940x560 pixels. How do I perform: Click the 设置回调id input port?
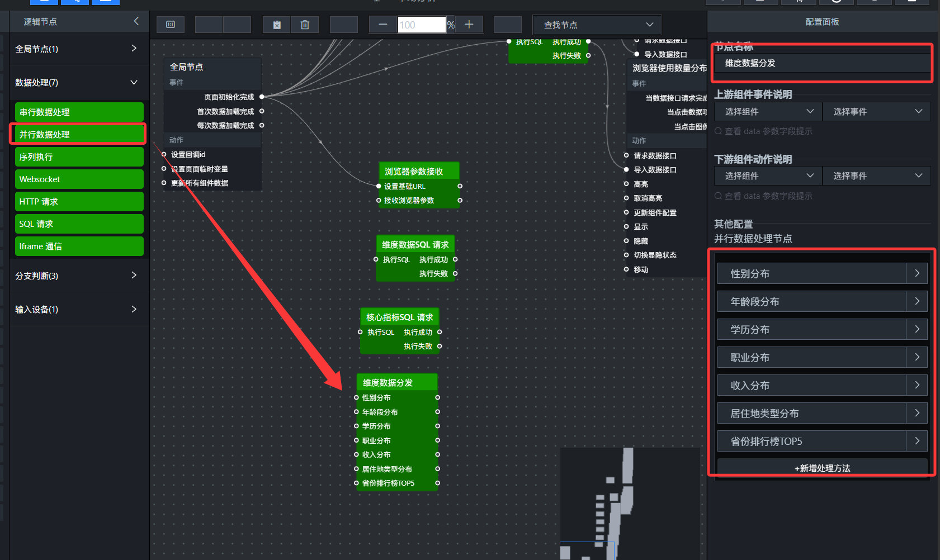164,154
